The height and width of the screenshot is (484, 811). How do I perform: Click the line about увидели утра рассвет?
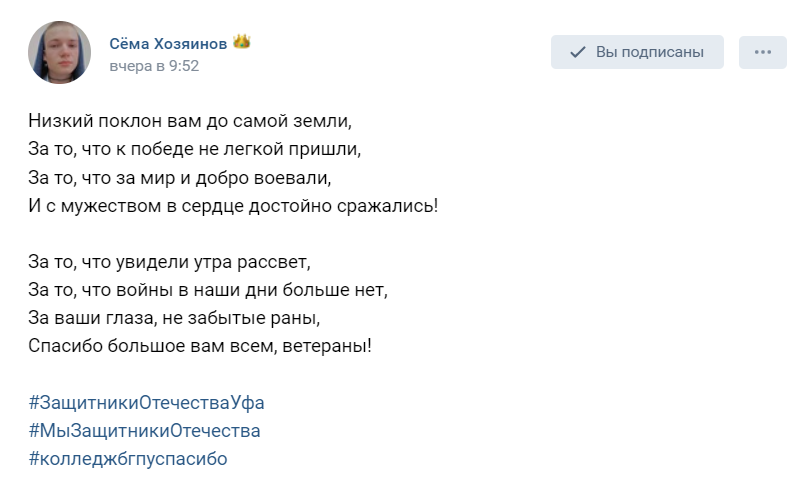tap(170, 263)
